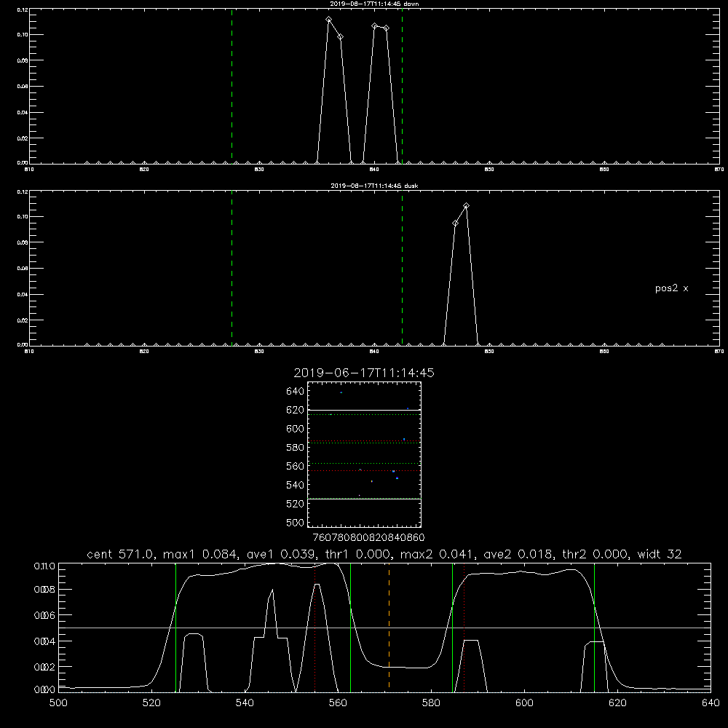Select the green vertical line near 563 in bottom plot

point(351,628)
